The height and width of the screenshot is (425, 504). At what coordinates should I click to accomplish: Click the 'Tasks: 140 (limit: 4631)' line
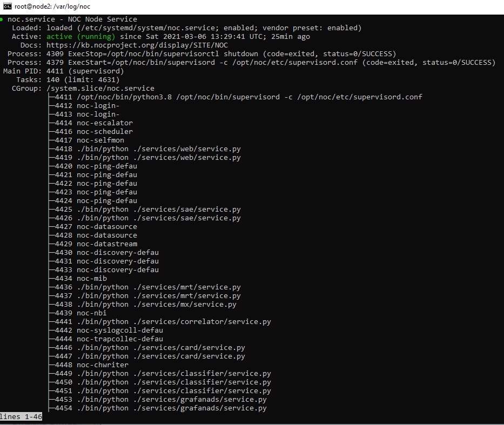tap(68, 80)
